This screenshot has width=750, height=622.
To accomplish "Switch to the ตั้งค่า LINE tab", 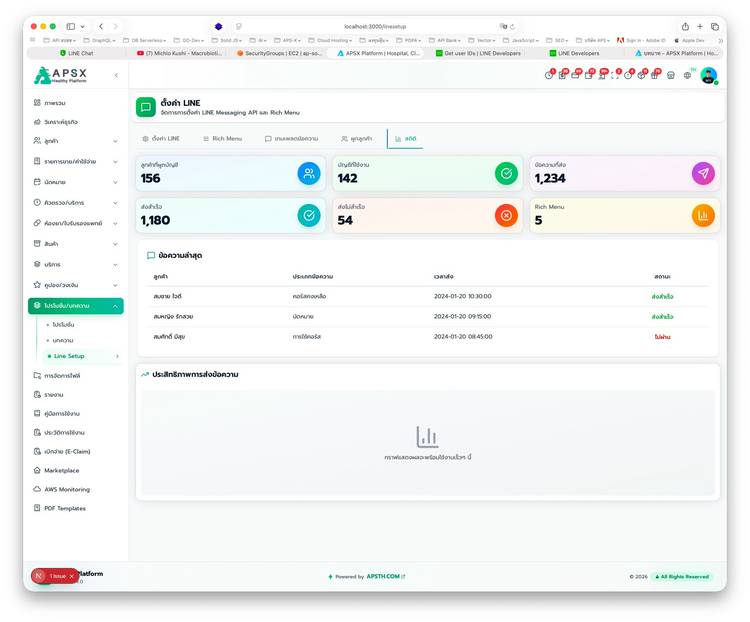I will [x=161, y=138].
